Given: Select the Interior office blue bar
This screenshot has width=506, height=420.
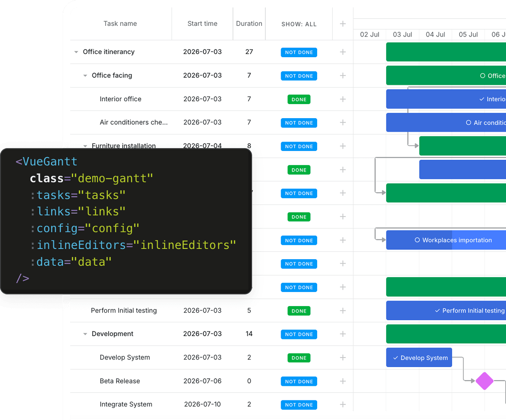Looking at the screenshot, I should [446, 99].
